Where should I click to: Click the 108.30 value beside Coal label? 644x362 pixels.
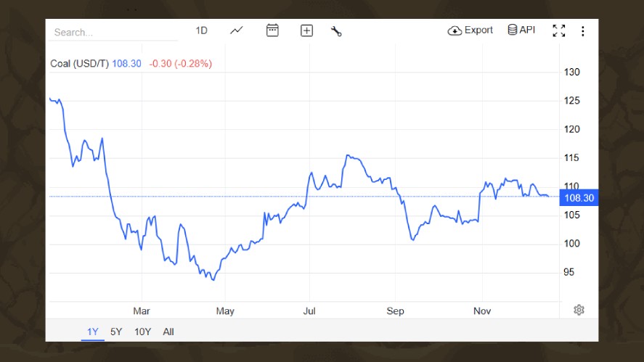[x=126, y=64]
